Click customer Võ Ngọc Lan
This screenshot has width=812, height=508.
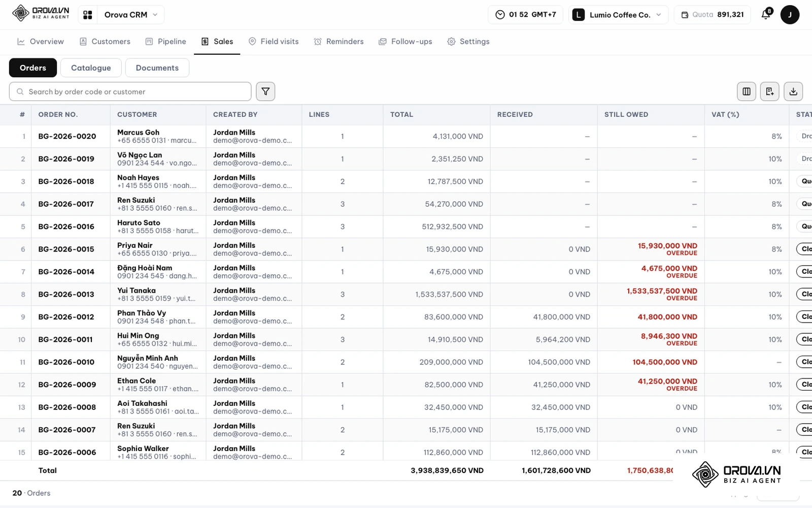(140, 155)
